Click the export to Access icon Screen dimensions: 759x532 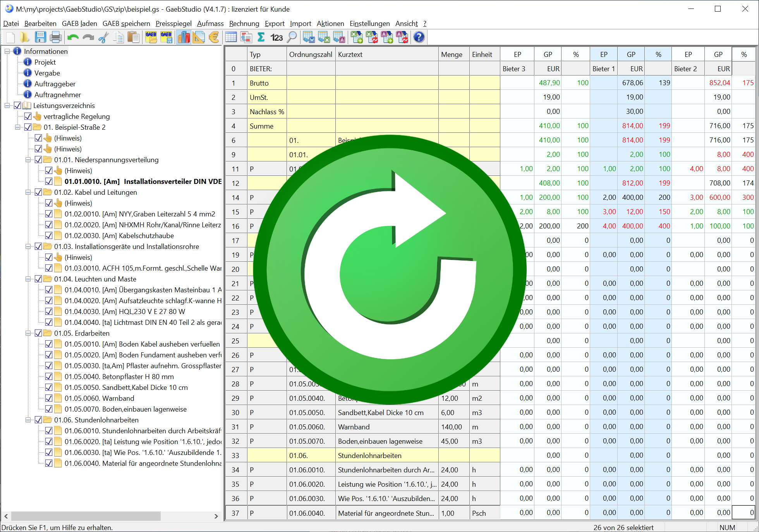339,38
